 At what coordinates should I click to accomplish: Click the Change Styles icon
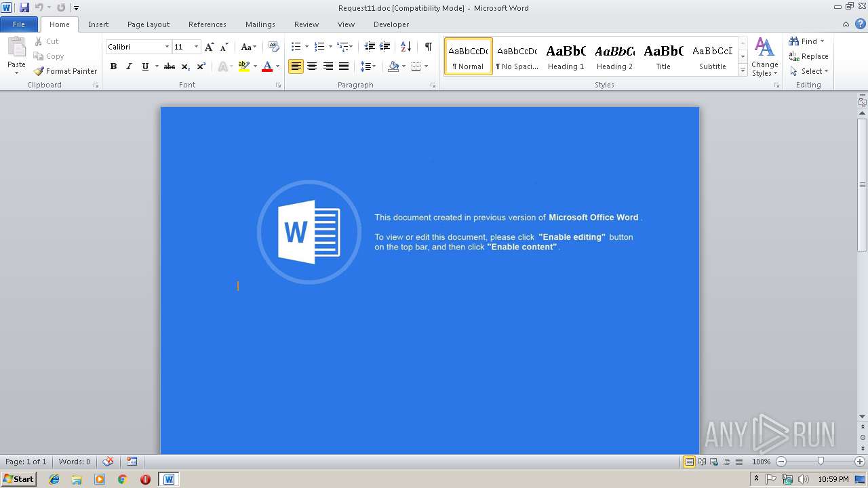point(764,57)
